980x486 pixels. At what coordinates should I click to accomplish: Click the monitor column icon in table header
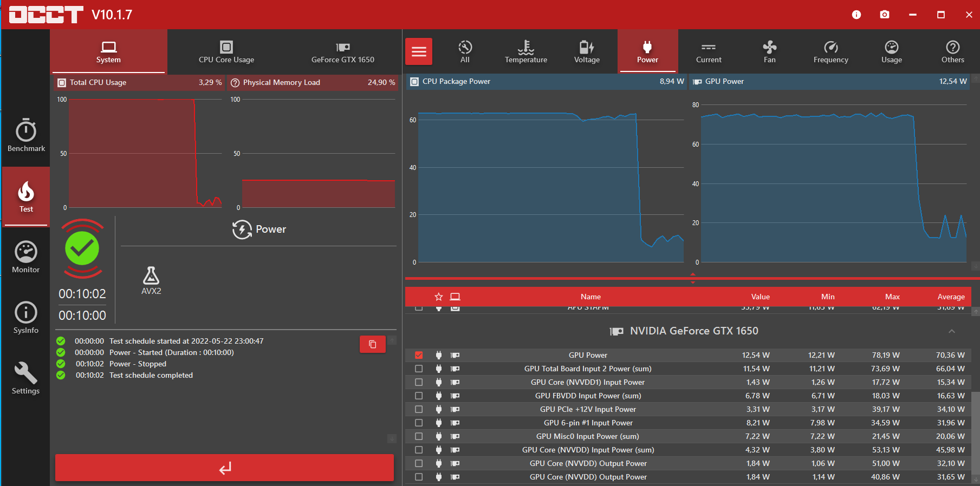(455, 297)
